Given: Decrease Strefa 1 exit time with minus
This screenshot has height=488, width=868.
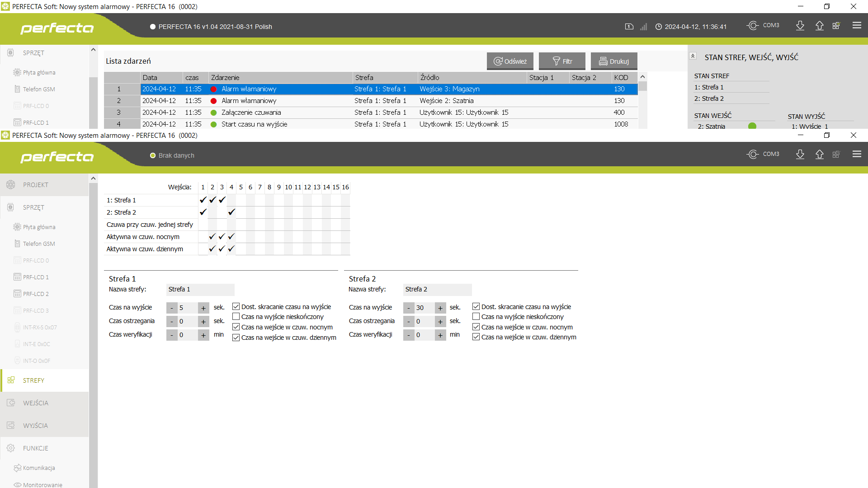Looking at the screenshot, I should (x=172, y=308).
